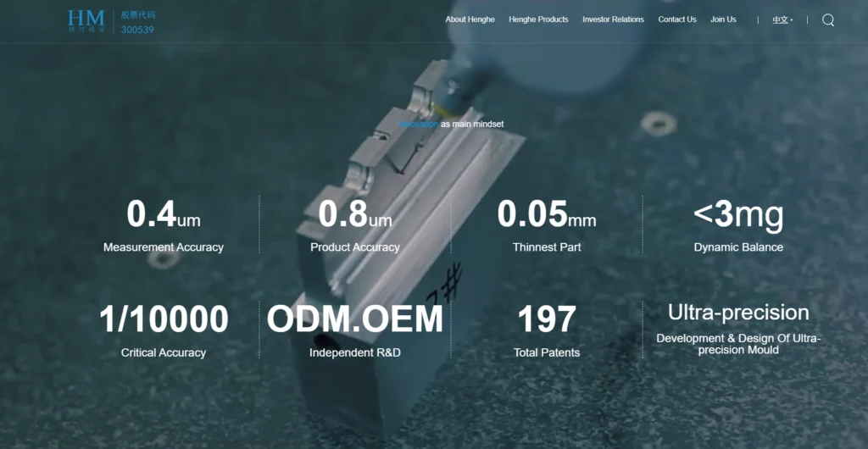Click the Ultra-precision heading
The width and height of the screenshot is (868, 449).
point(738,312)
